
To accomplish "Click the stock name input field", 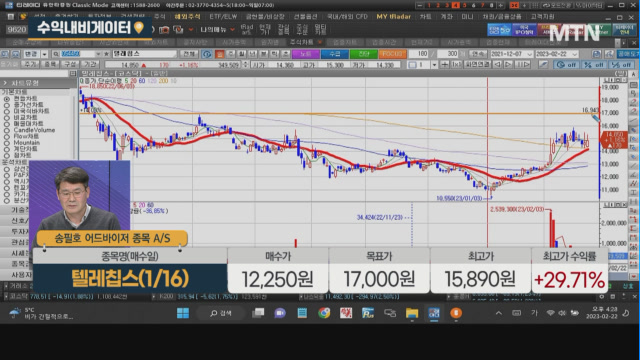I will (144, 54).
